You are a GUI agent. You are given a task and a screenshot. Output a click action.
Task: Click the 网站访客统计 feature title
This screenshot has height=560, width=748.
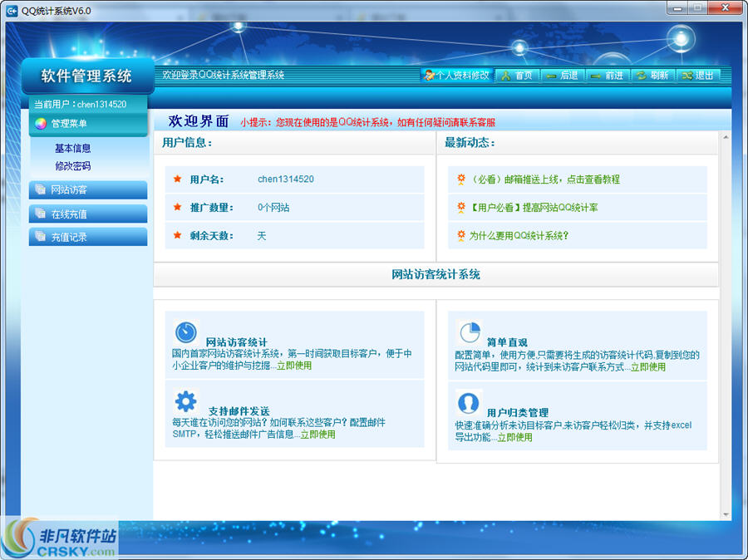tap(236, 342)
